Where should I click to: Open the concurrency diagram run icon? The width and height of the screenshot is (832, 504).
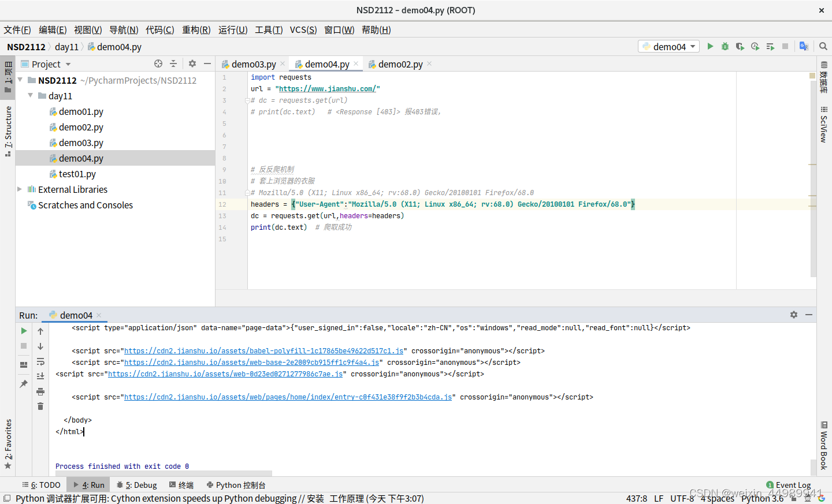coord(770,46)
